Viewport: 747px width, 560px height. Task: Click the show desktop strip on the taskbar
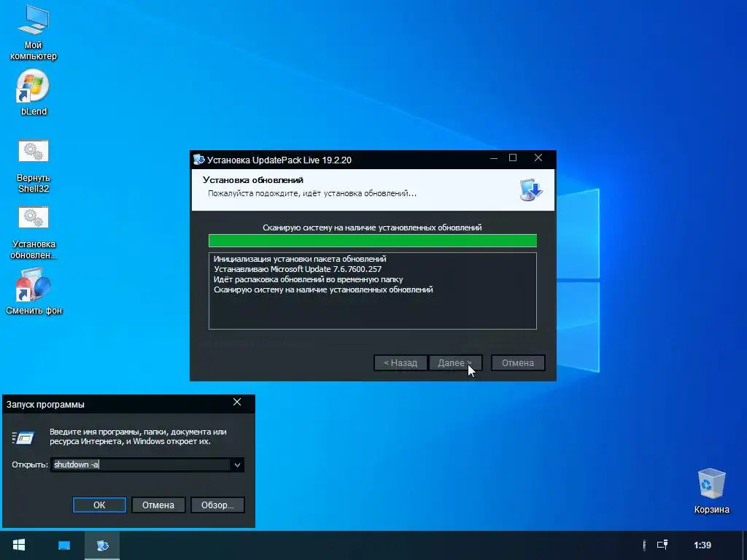(x=744, y=545)
